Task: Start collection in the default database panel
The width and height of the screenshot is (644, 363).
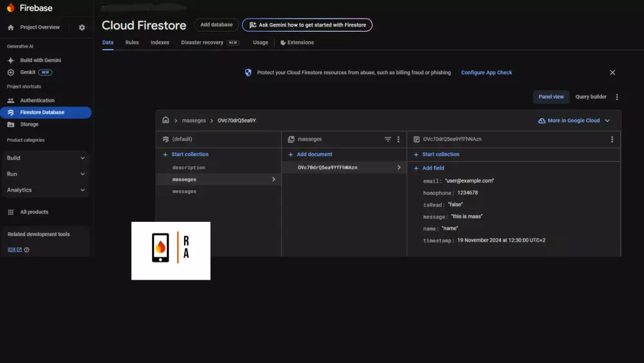Action: 185,155
